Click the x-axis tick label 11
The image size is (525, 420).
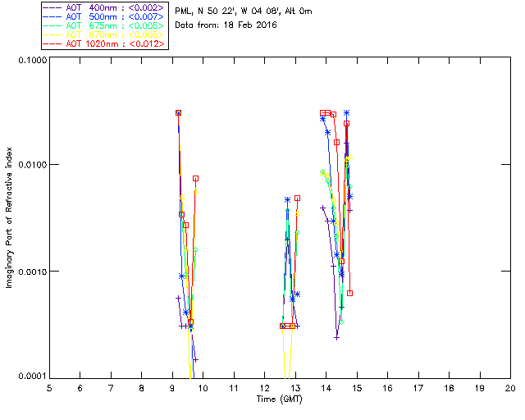(x=234, y=388)
